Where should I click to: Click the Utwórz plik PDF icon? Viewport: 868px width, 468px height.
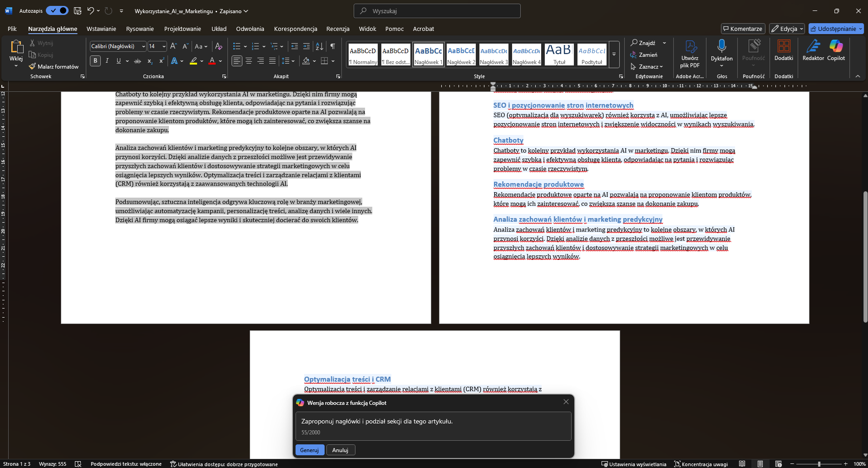tap(690, 46)
